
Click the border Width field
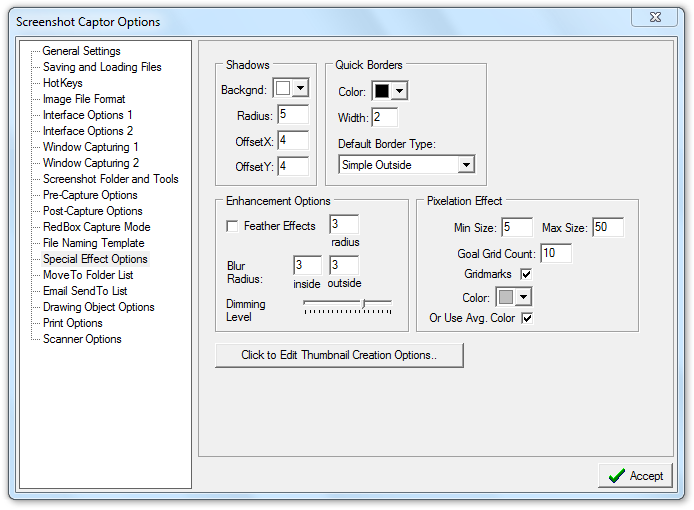coord(385,117)
